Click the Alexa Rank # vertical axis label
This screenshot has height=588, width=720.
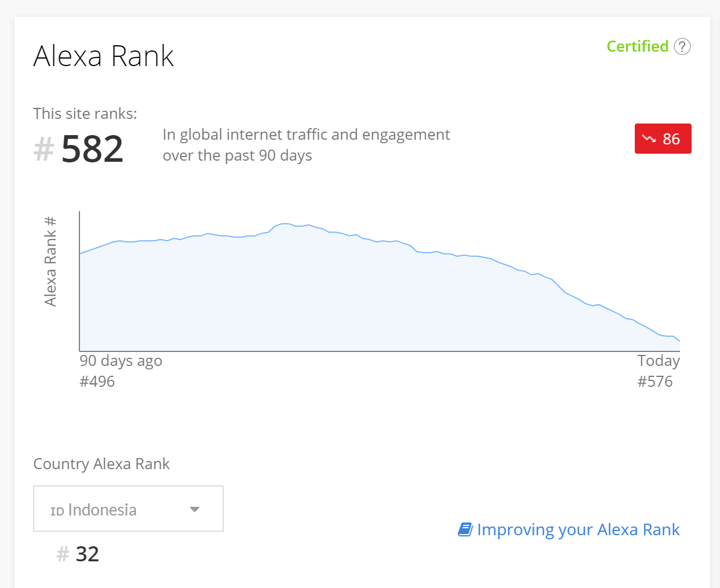pyautogui.click(x=50, y=261)
